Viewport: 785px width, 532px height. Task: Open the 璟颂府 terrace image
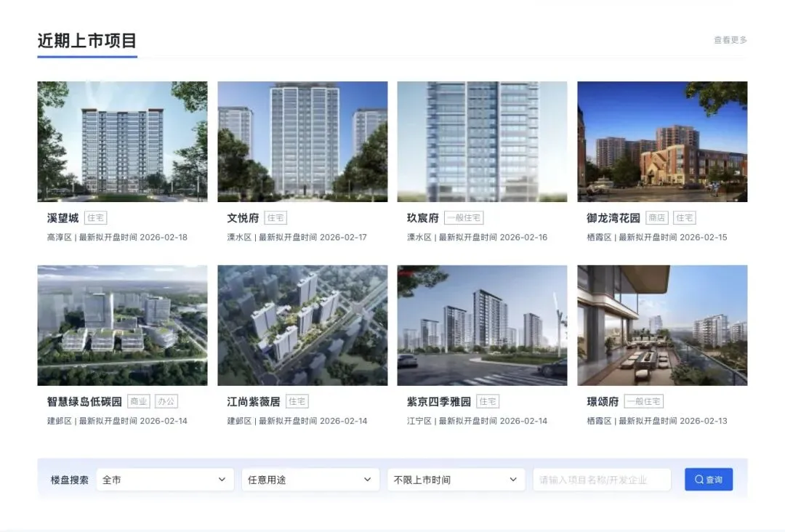coord(662,326)
